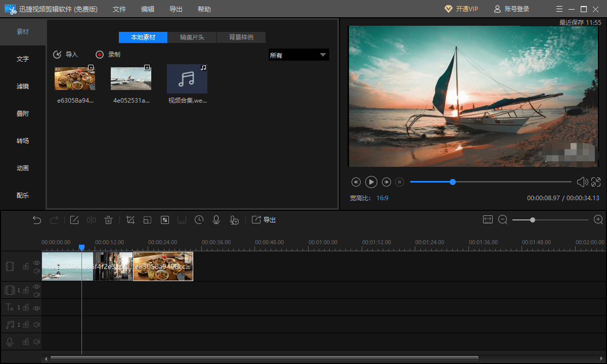Image resolution: width=607 pixels, height=364 pixels.
Task: Click the 导入 import button
Action: point(66,55)
